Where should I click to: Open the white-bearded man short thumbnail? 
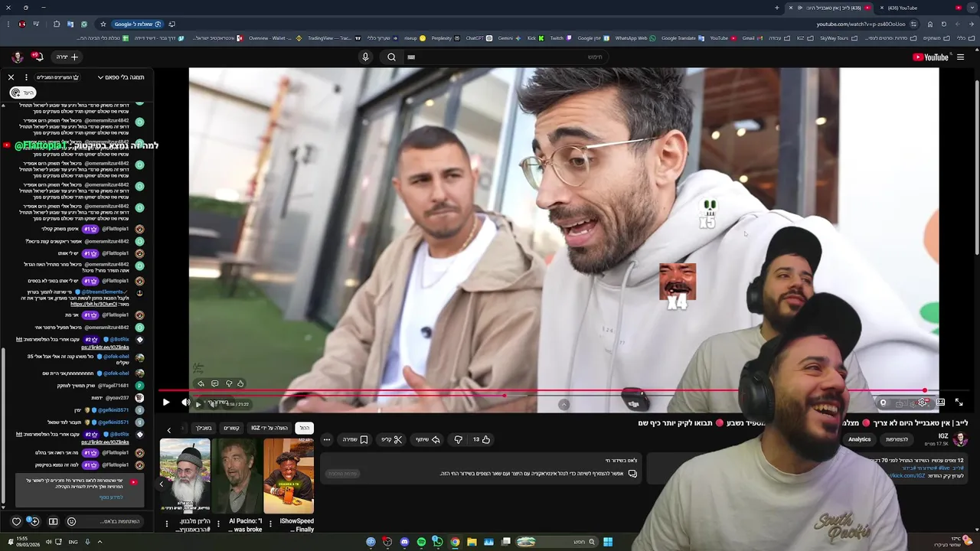coord(185,476)
